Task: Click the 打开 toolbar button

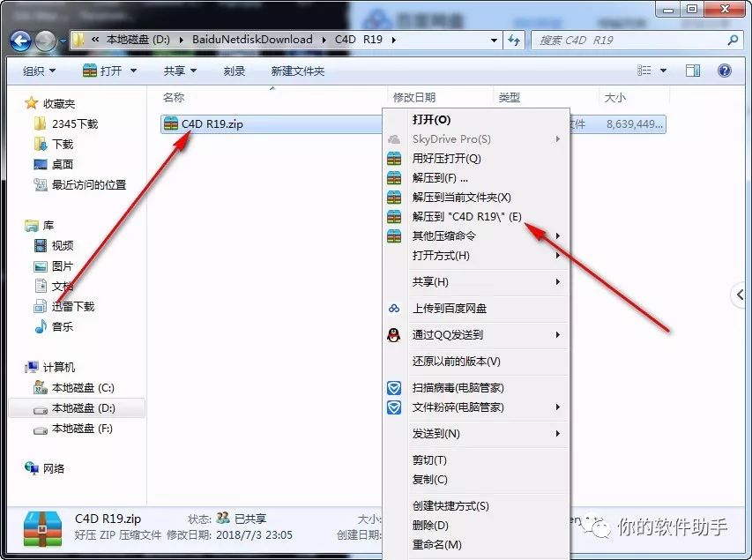Action: (x=102, y=71)
